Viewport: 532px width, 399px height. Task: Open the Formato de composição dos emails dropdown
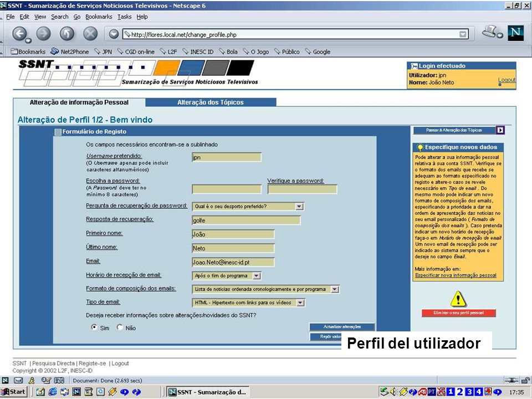click(335, 289)
